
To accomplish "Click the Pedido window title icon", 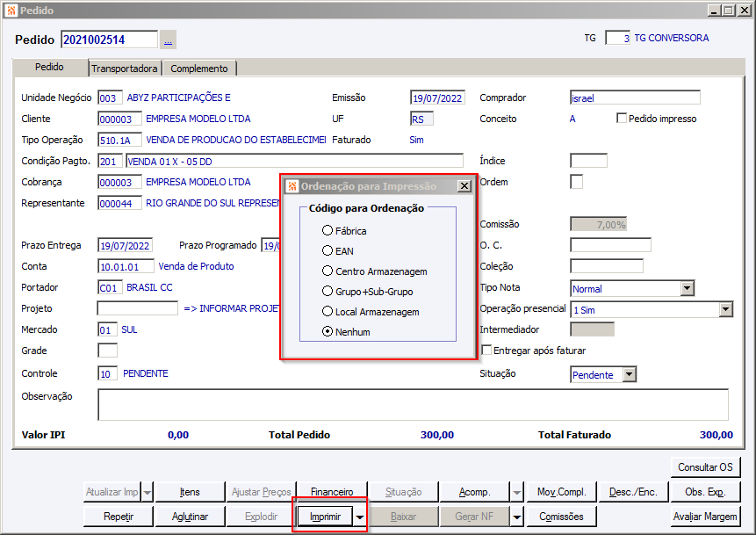I will coord(11,11).
